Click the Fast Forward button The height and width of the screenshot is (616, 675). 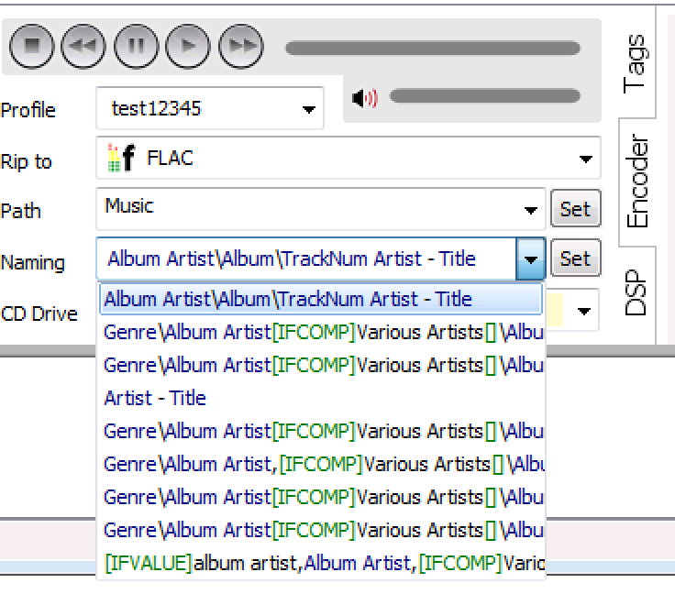pyautogui.click(x=240, y=47)
